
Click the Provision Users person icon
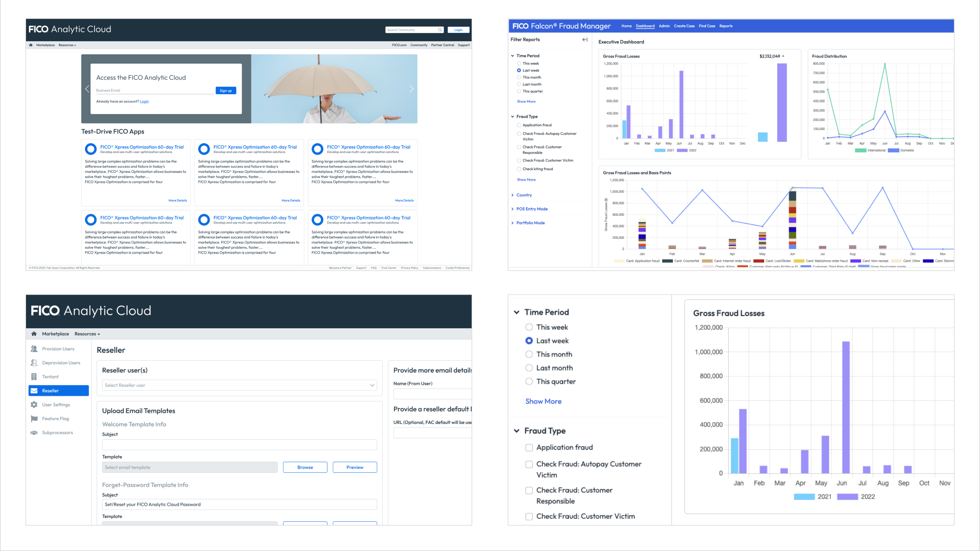point(34,349)
